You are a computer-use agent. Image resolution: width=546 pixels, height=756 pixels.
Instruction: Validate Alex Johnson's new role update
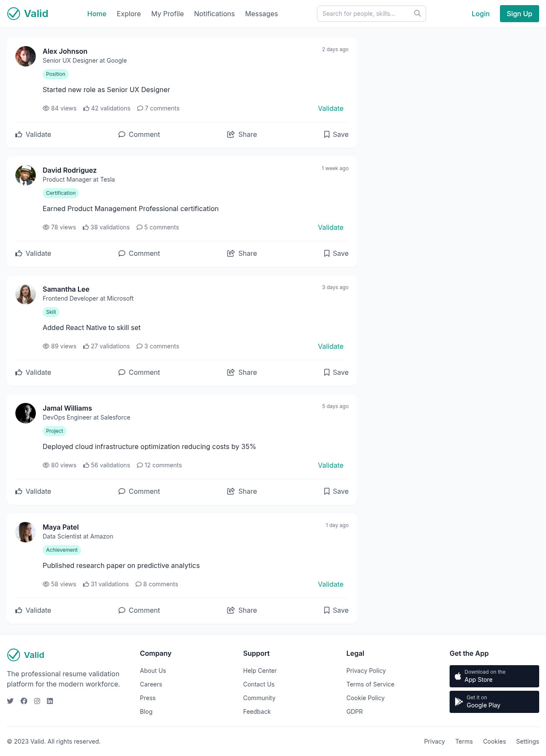point(331,108)
